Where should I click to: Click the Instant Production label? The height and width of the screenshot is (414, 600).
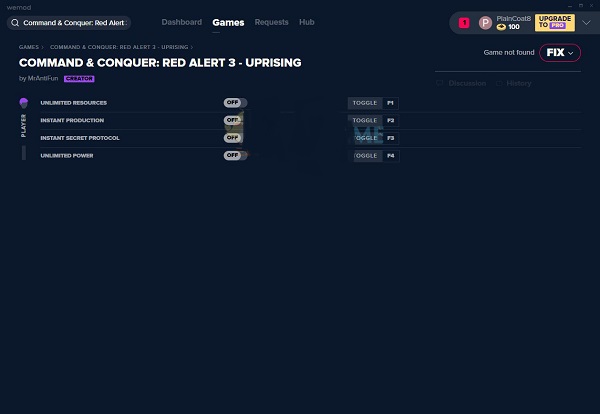72,121
